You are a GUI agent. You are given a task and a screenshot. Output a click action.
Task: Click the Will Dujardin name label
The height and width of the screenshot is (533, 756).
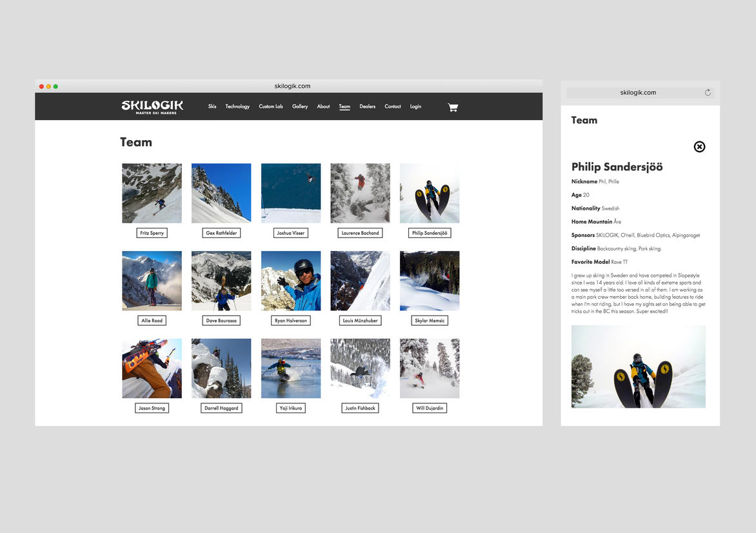[x=430, y=408]
